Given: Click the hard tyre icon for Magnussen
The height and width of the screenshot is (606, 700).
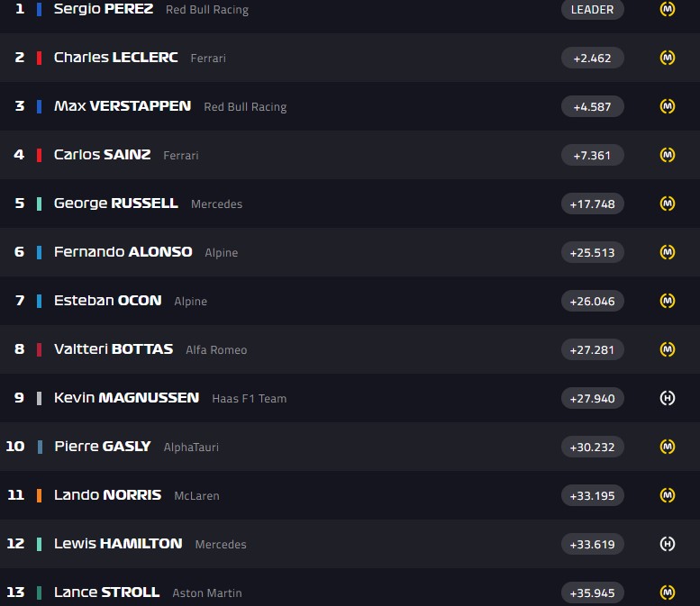Looking at the screenshot, I should coord(668,398).
